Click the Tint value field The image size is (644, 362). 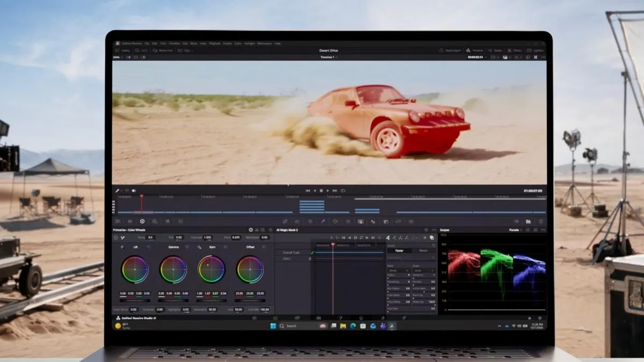(179, 238)
